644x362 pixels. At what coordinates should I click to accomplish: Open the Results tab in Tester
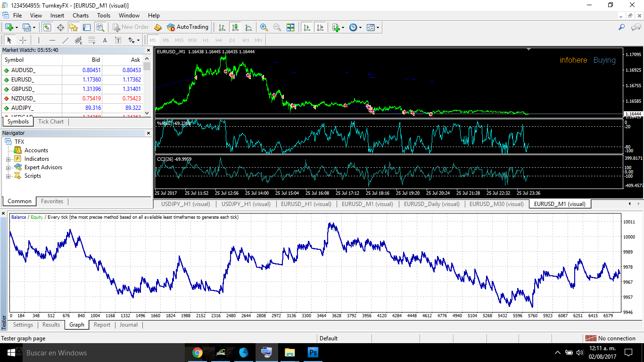[x=51, y=325]
